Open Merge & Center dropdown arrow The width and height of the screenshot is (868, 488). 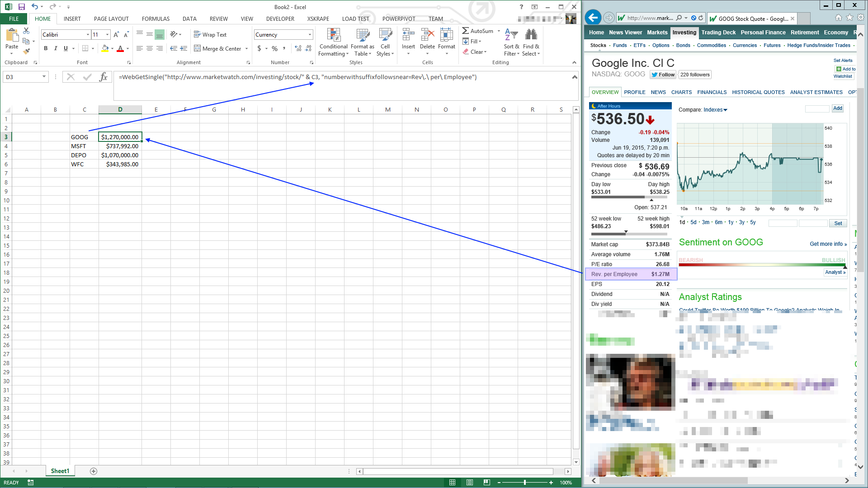click(x=246, y=48)
